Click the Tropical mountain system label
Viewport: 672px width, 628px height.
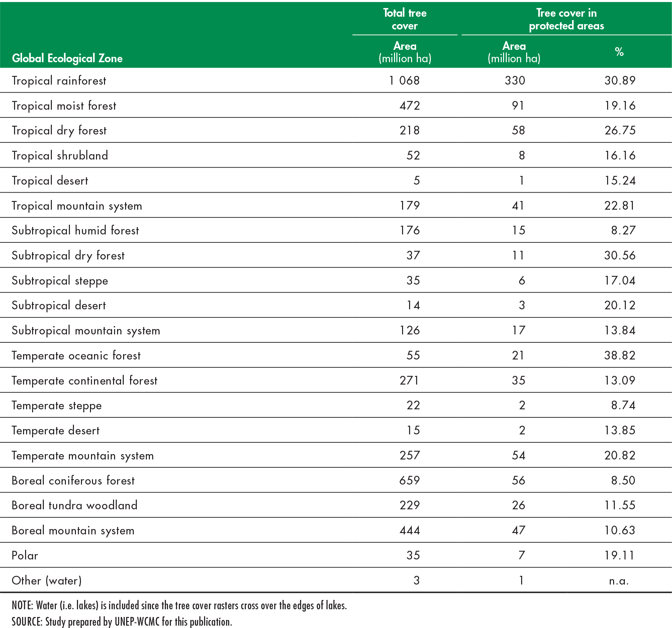[x=77, y=206]
